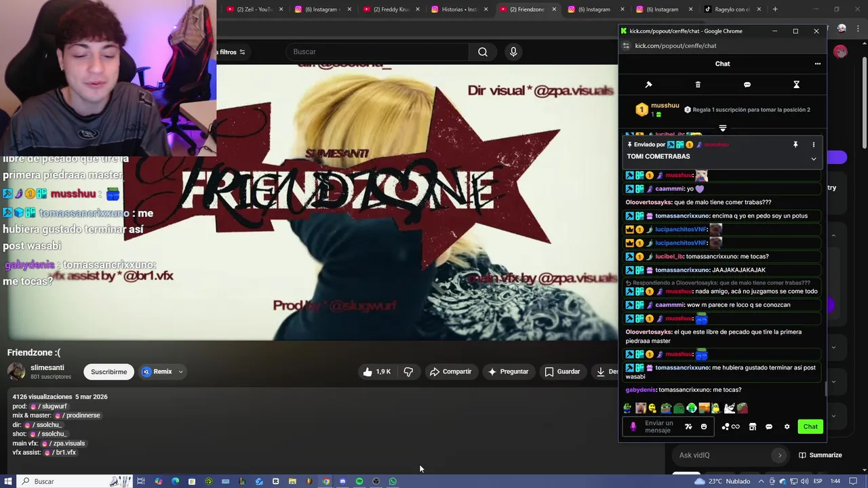Open the three-dot menu beside Chat title
This screenshot has width=868, height=488.
click(x=818, y=64)
